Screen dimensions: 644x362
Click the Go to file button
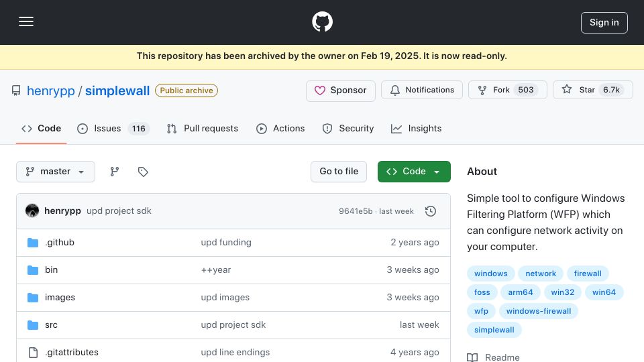click(339, 172)
